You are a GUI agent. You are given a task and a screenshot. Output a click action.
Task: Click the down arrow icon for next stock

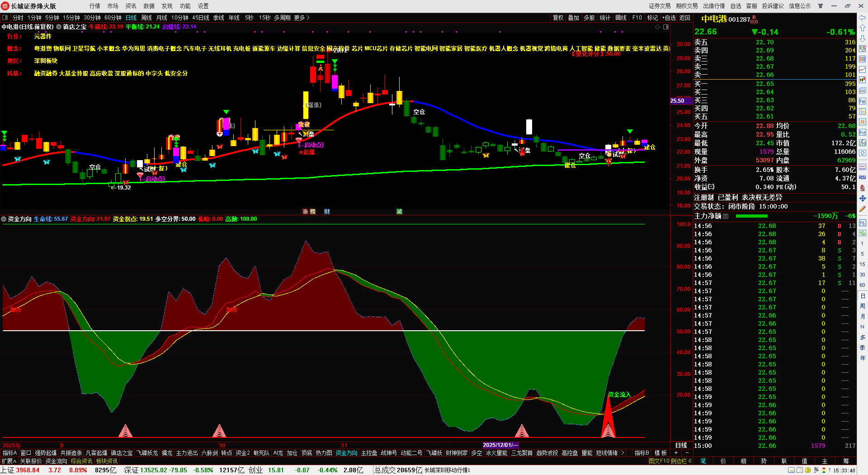pyautogui.click(x=863, y=38)
